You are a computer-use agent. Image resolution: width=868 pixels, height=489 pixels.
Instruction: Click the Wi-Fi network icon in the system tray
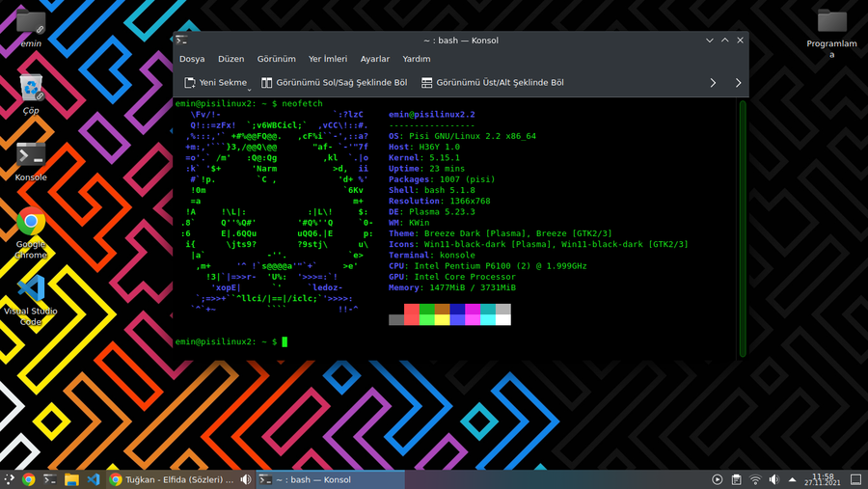click(756, 479)
